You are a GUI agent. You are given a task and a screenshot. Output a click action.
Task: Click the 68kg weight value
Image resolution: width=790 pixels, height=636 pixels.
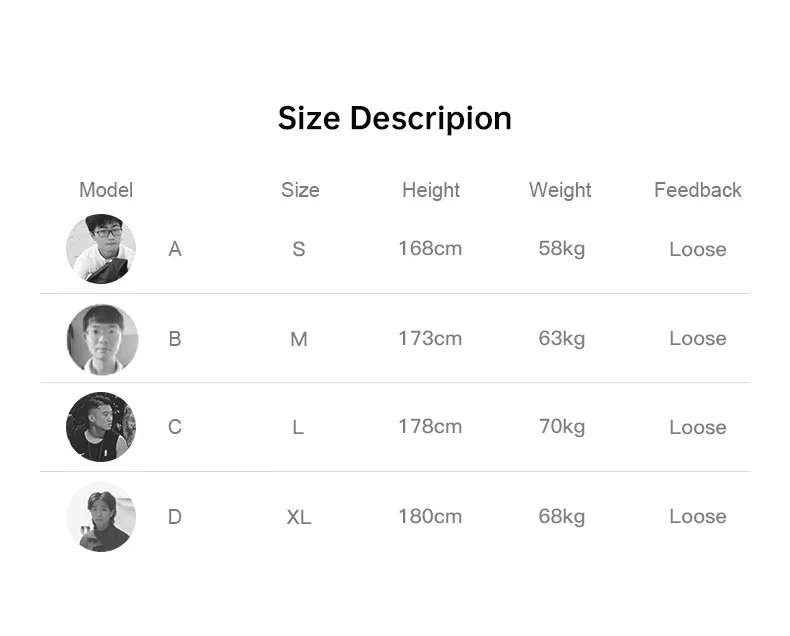tap(562, 517)
